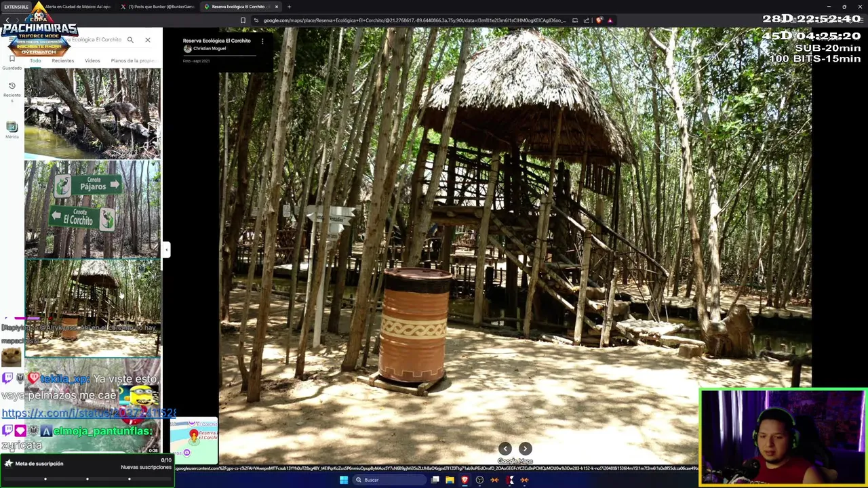The height and width of the screenshot is (488, 868).
Task: Open the raccoon by water photo thumbnail
Action: click(92, 113)
